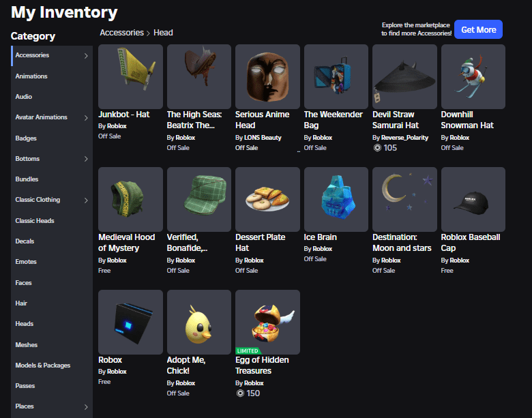The image size is (532, 418).
Task: Open Roblox Baseball Cap title link
Action: 470,243
